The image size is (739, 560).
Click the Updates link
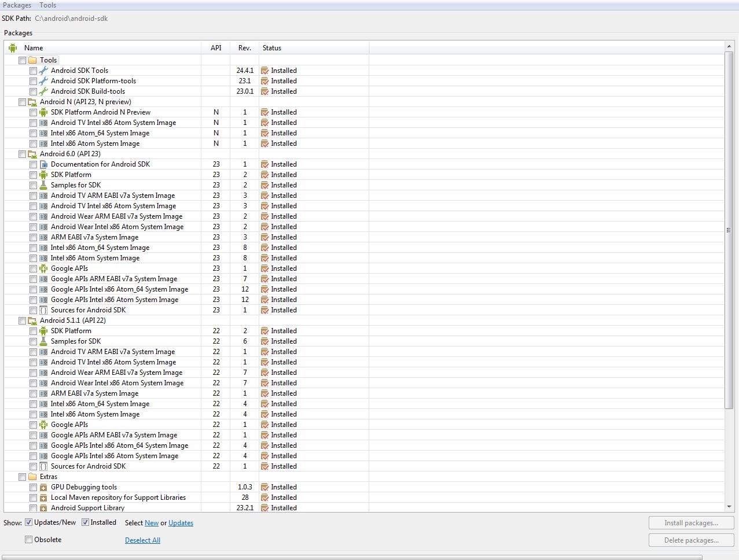click(x=181, y=523)
